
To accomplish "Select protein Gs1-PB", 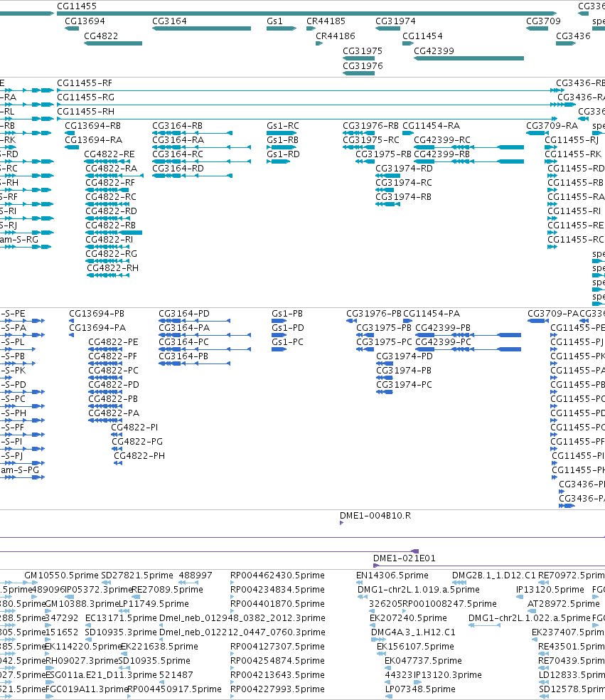I will click(287, 314).
